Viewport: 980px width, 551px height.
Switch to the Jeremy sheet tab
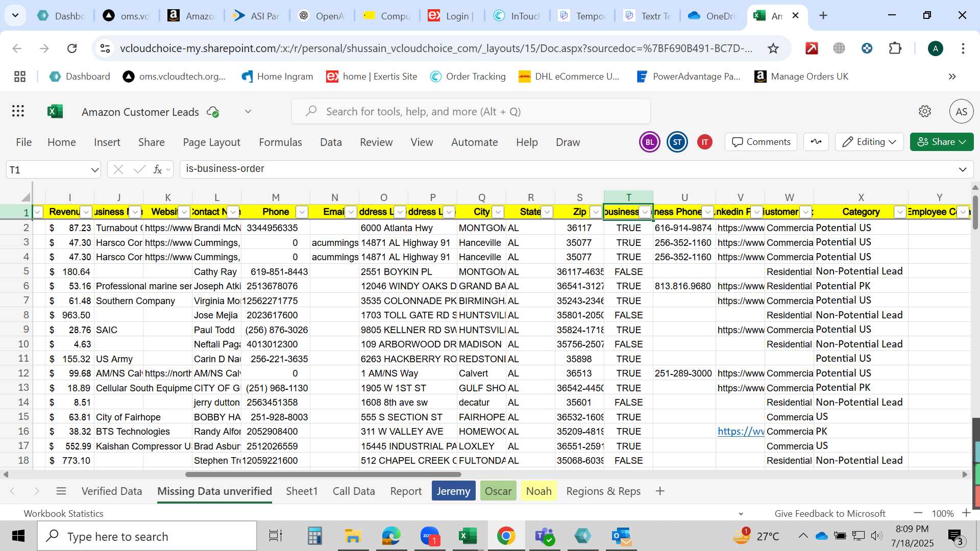(x=453, y=491)
